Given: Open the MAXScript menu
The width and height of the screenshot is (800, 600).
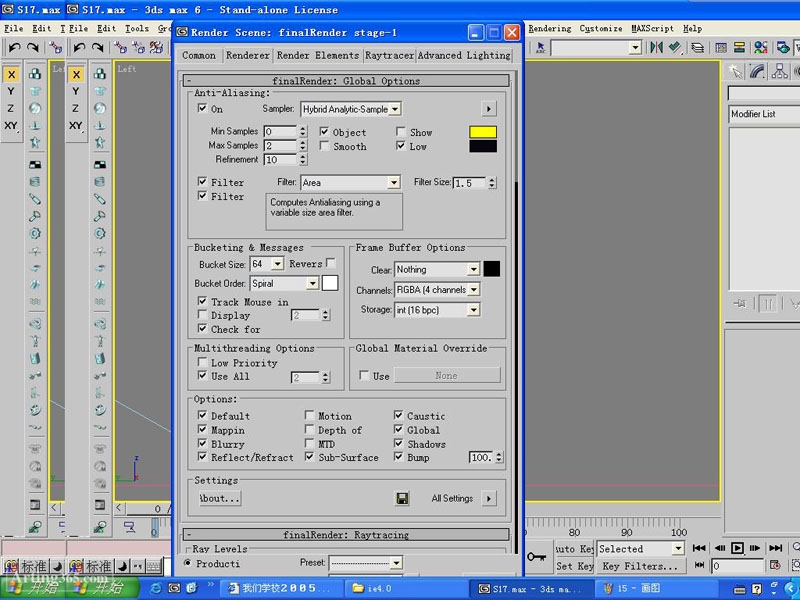Looking at the screenshot, I should click(x=652, y=29).
